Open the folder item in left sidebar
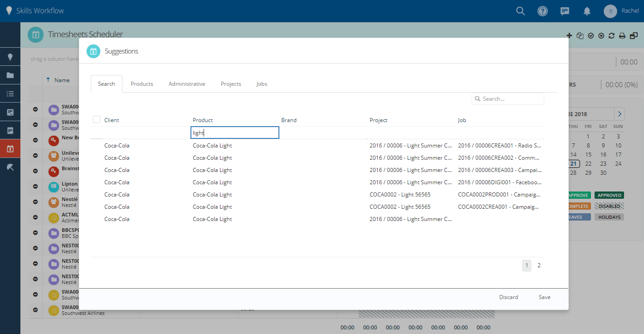Image resolution: width=644 pixels, height=334 pixels. point(10,75)
